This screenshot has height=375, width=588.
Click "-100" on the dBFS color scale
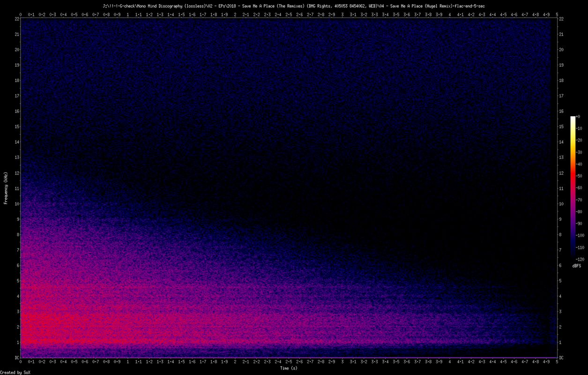pyautogui.click(x=580, y=235)
